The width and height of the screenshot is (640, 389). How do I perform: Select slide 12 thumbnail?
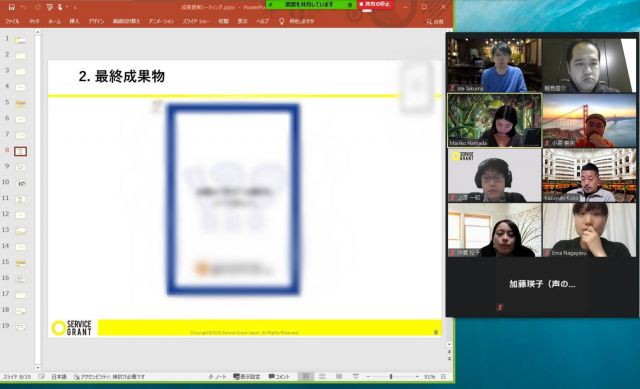(20, 215)
